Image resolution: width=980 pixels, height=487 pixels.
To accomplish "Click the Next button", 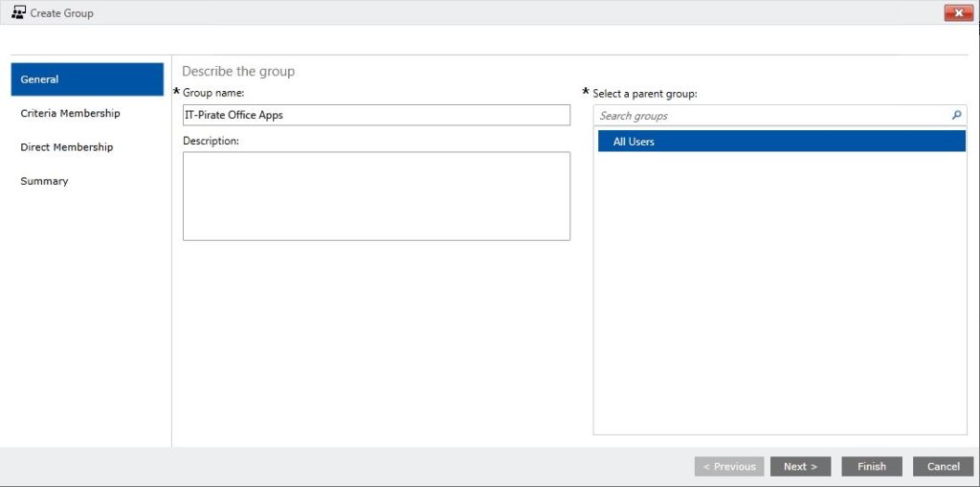I will click(801, 466).
